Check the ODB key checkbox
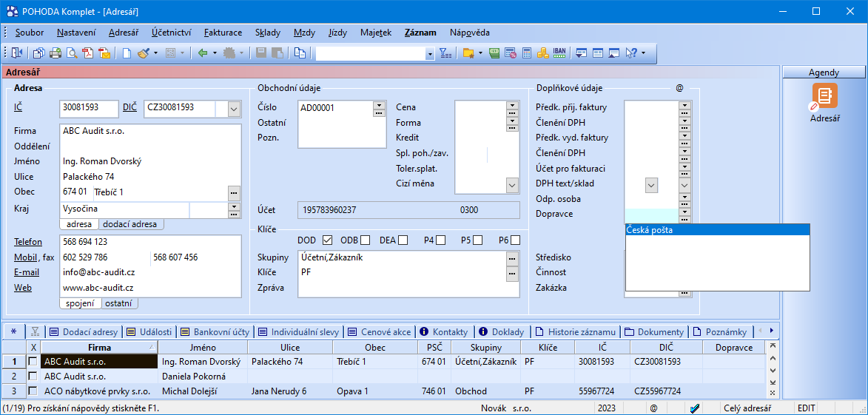Screen dimensions: 868x415 [x=366, y=240]
